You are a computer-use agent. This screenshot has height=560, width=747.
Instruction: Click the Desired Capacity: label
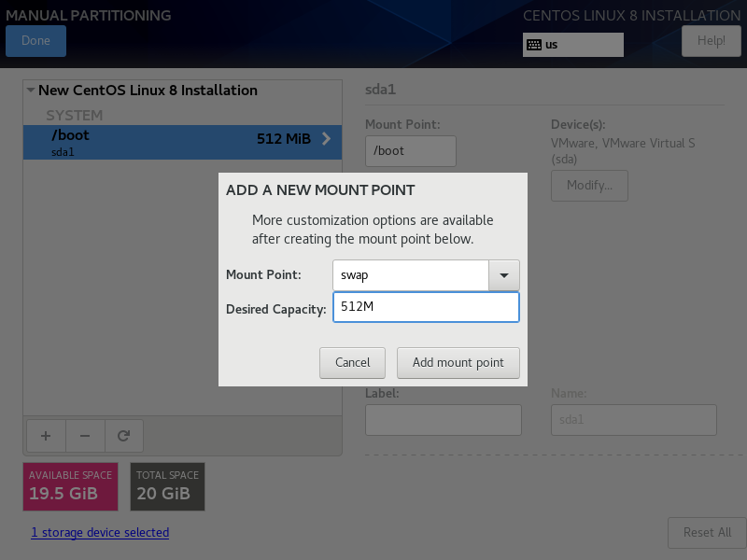pos(275,310)
